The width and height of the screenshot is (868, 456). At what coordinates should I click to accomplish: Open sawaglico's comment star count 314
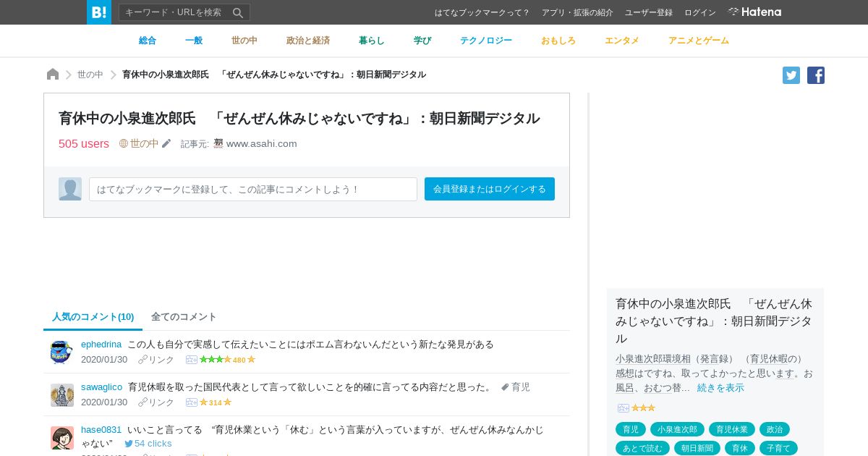216,402
